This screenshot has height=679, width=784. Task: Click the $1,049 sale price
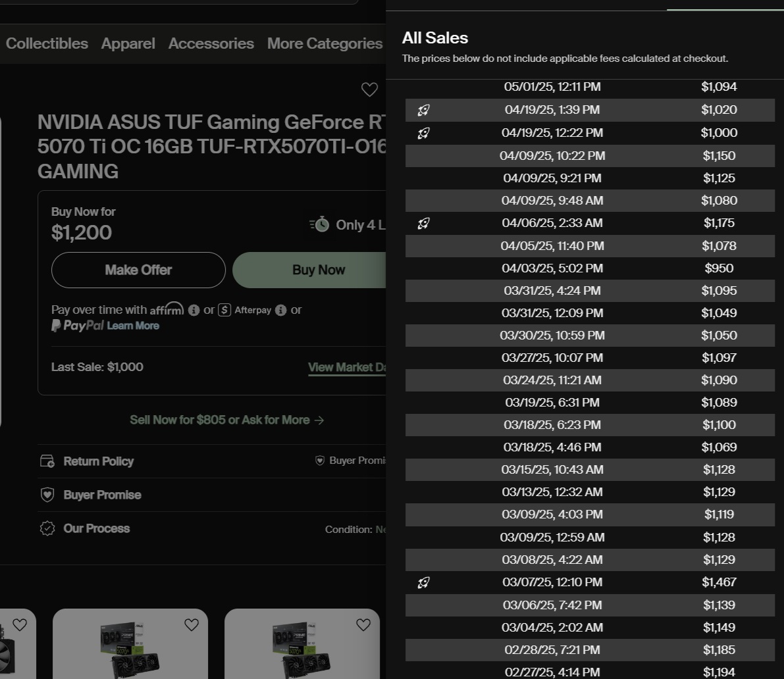coord(719,313)
